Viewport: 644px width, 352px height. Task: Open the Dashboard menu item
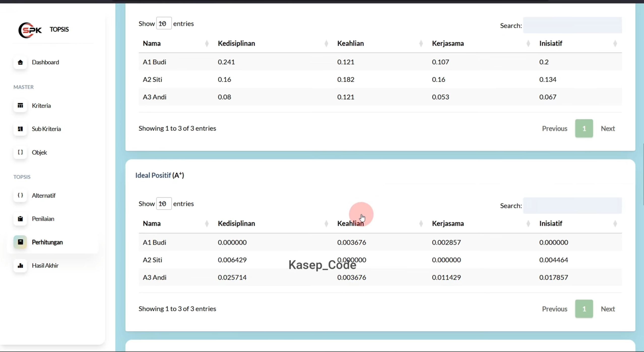point(45,62)
